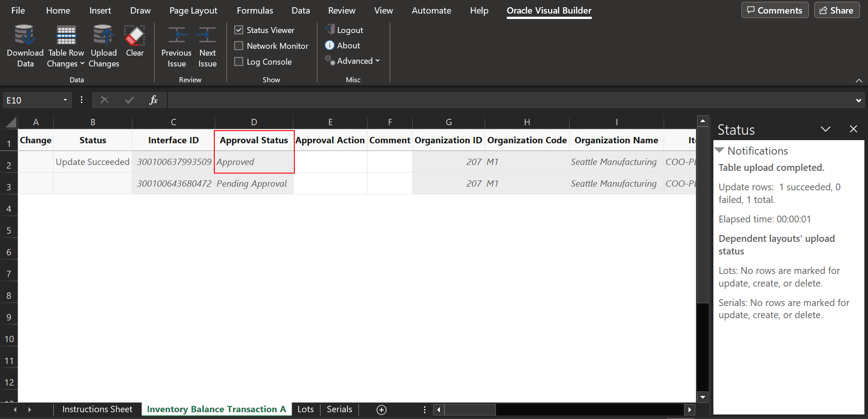Go to Next Issue
The image size is (868, 419).
coord(207,46)
